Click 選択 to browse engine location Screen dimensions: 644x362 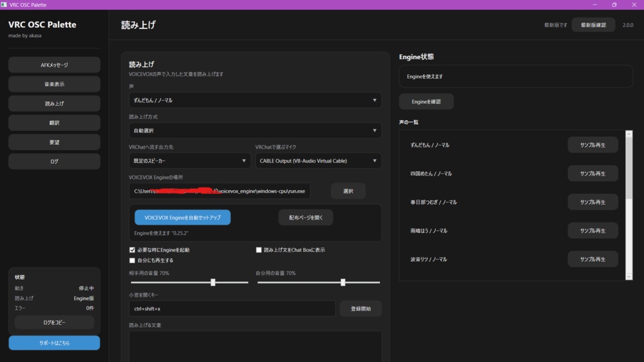pyautogui.click(x=348, y=191)
